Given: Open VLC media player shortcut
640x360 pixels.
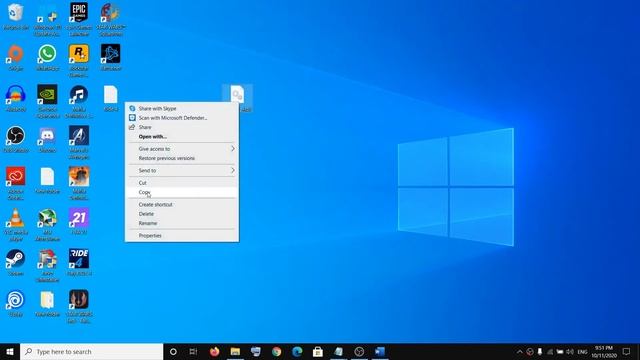Looking at the screenshot, I should (x=16, y=224).
